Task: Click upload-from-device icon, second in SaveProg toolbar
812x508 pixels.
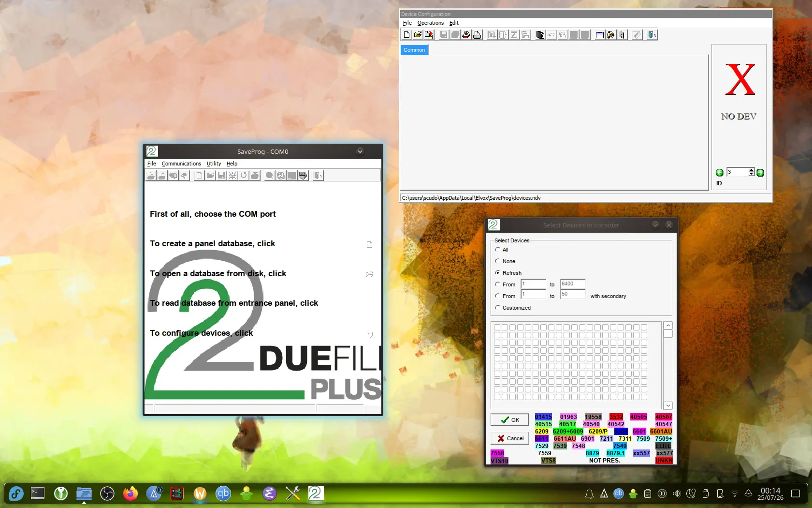Action: 162,176
